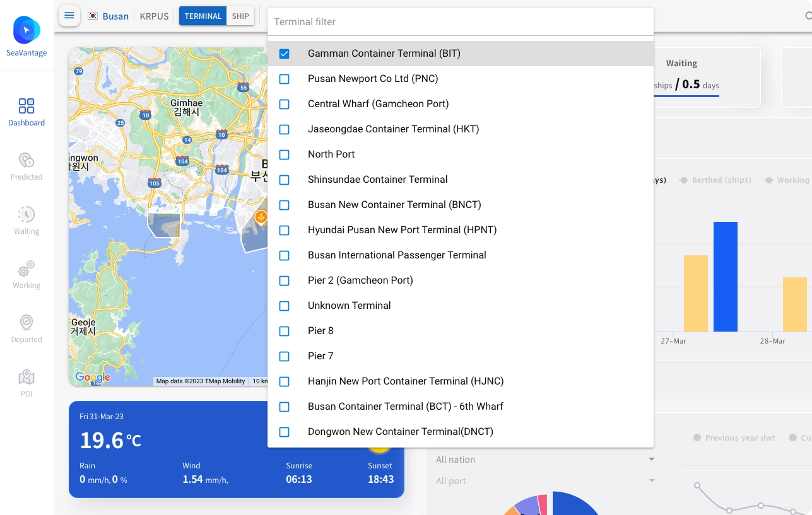The image size is (812, 515).
Task: Check the Pier 7 checkbox
Action: click(285, 356)
